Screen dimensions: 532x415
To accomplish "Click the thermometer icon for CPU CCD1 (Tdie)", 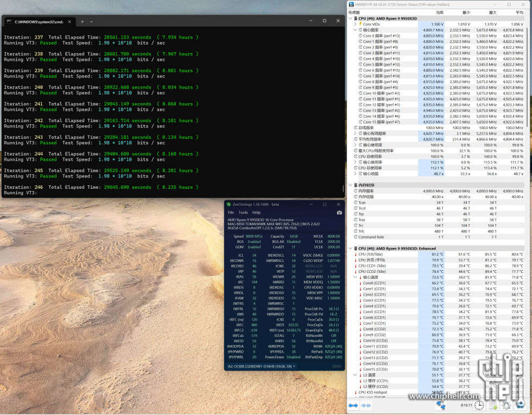I will pyautogui.click(x=356, y=266).
